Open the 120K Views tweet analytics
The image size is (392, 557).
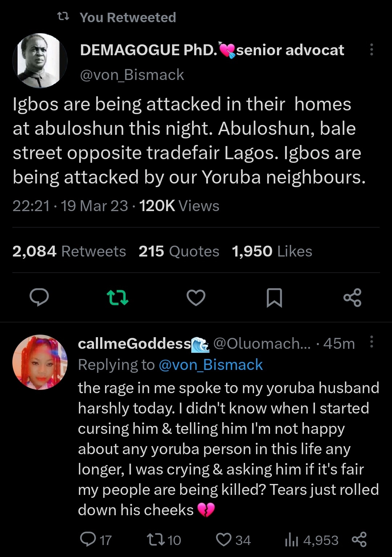coord(179,206)
